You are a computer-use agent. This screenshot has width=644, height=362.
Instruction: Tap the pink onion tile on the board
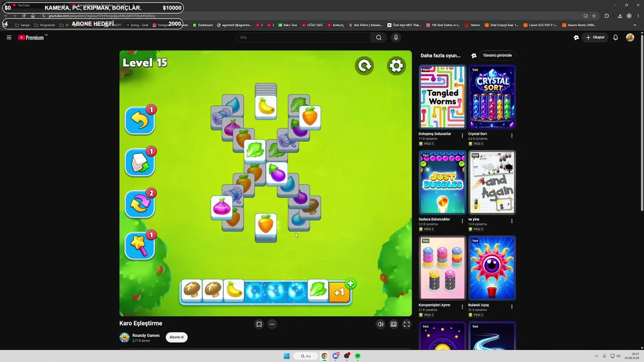coord(221,207)
